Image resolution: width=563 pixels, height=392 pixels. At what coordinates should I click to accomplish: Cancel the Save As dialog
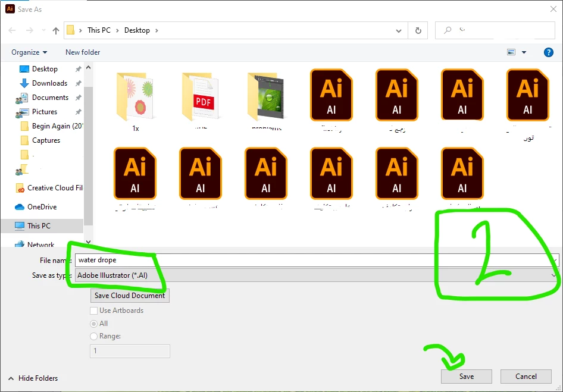pos(526,377)
